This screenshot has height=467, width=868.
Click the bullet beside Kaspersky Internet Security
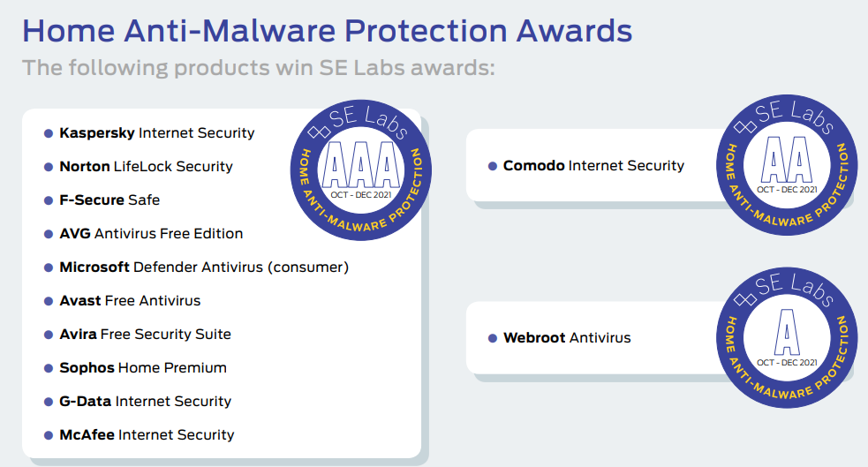(x=49, y=133)
